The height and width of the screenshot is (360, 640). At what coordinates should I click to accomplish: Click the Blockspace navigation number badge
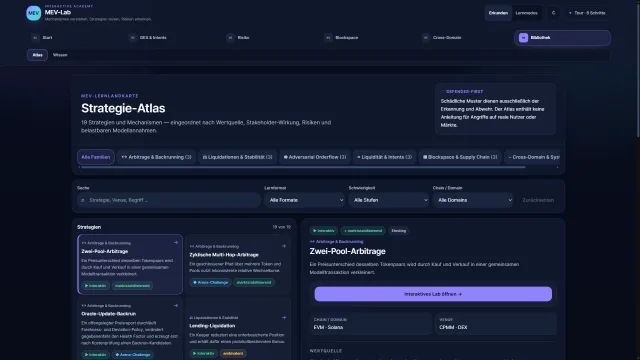(x=328, y=38)
